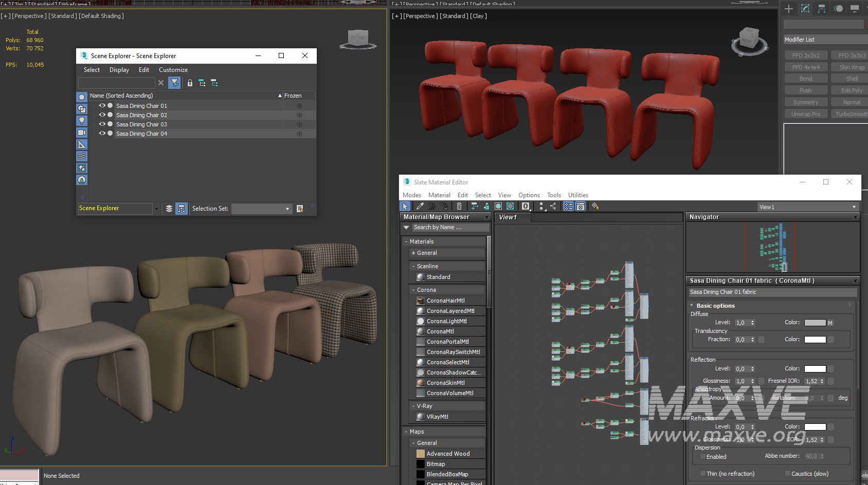868x485 pixels.
Task: Hide Sasa Dining Chair 02 via eye icon
Action: 102,115
